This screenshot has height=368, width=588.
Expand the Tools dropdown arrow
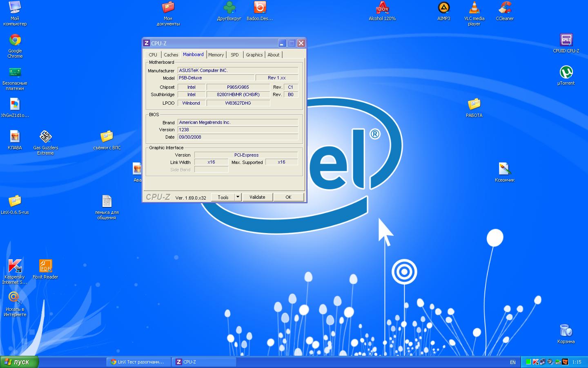tap(238, 197)
